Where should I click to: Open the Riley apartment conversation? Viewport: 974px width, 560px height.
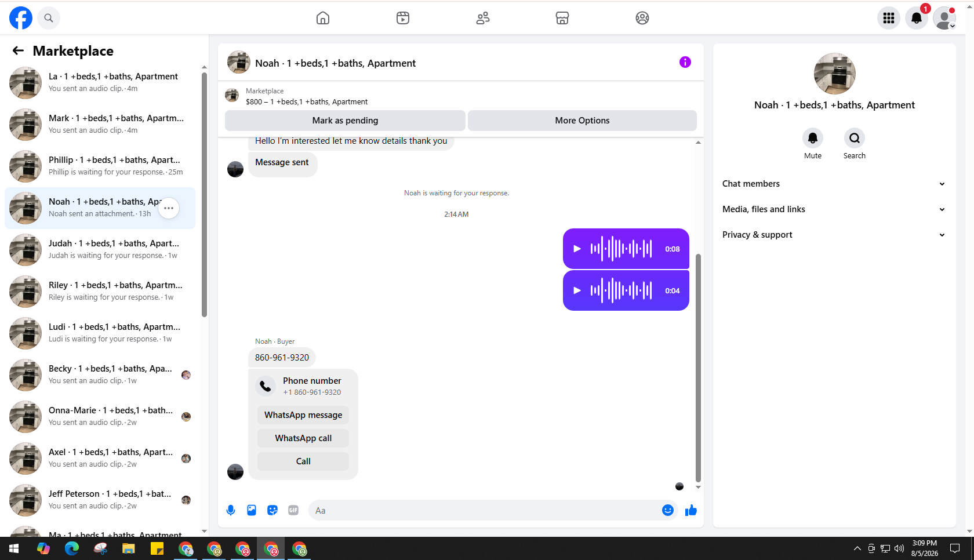100,292
